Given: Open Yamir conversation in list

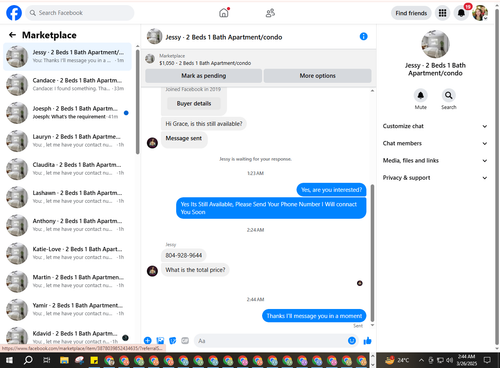Looking at the screenshot, I should point(68,310).
